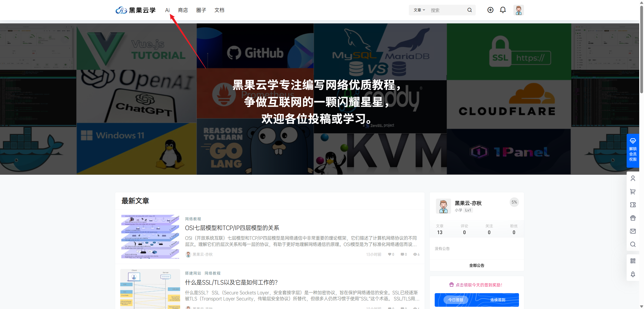Screen dimensions: 644x309
Task: Open the subscription bell icon at sidebar bottom
Action: [633, 274]
